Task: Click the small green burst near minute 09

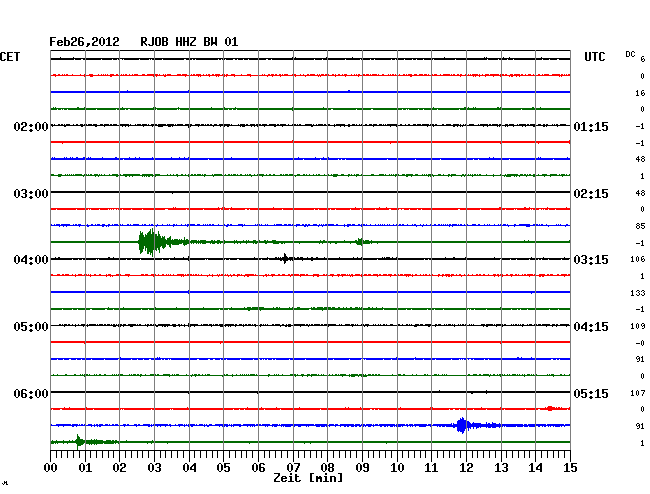Action: click(x=361, y=242)
